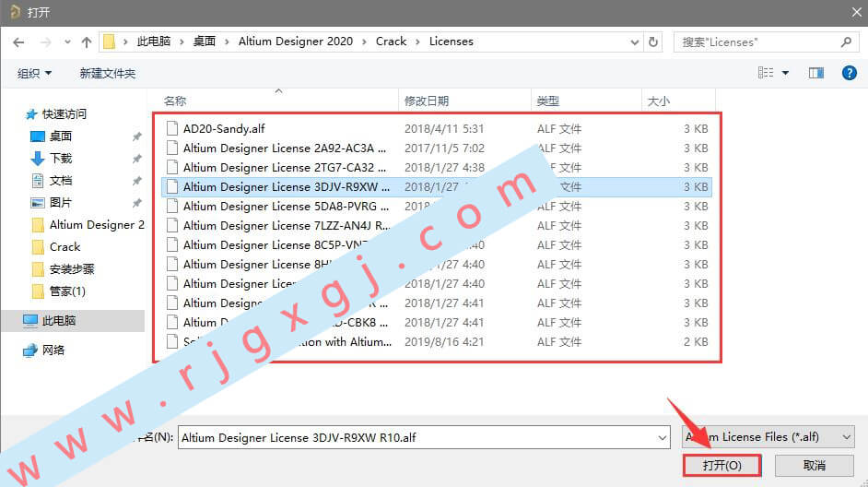Open the 组织 menu
This screenshot has height=487, width=868.
click(x=34, y=73)
